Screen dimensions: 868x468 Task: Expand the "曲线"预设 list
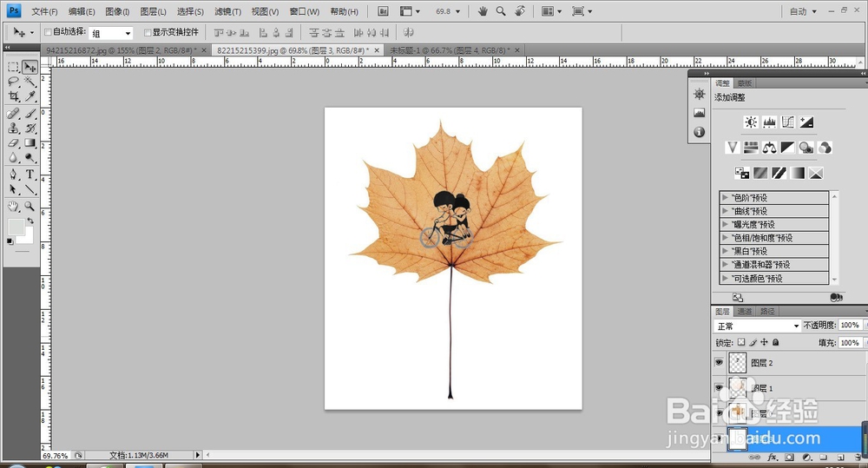(725, 211)
